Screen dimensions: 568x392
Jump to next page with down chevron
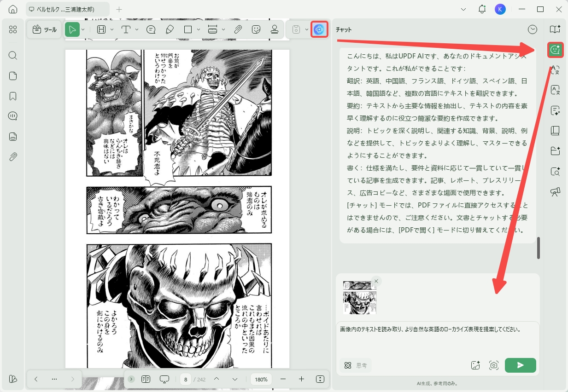pos(235,379)
